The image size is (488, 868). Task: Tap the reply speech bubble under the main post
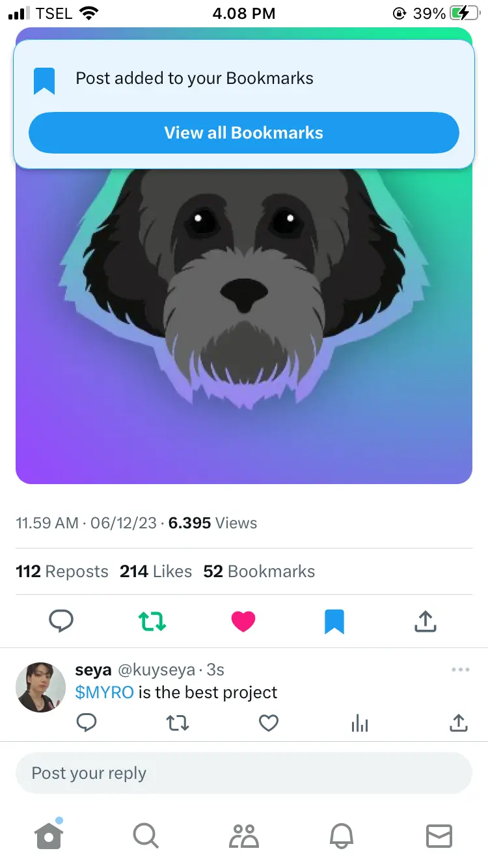[x=61, y=621]
